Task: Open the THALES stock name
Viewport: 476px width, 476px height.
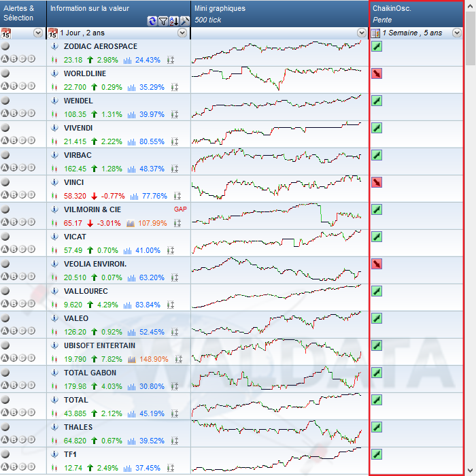Action: (78, 427)
